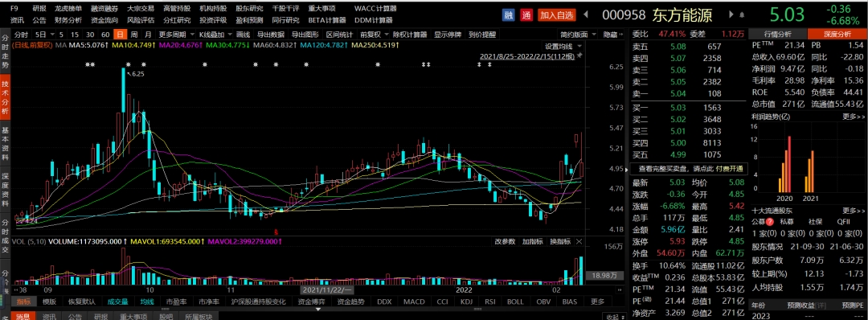
Task: Click the 6.25 peak price label
Action: point(138,74)
